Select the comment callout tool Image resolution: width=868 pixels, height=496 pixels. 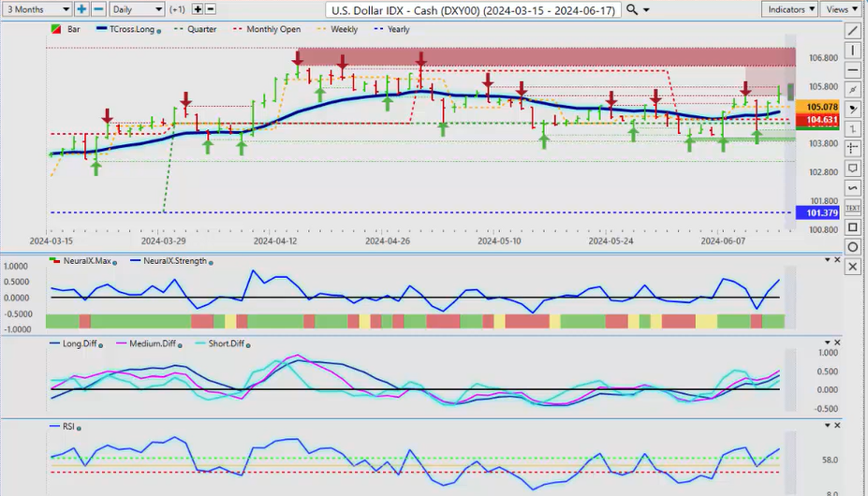[x=852, y=168]
